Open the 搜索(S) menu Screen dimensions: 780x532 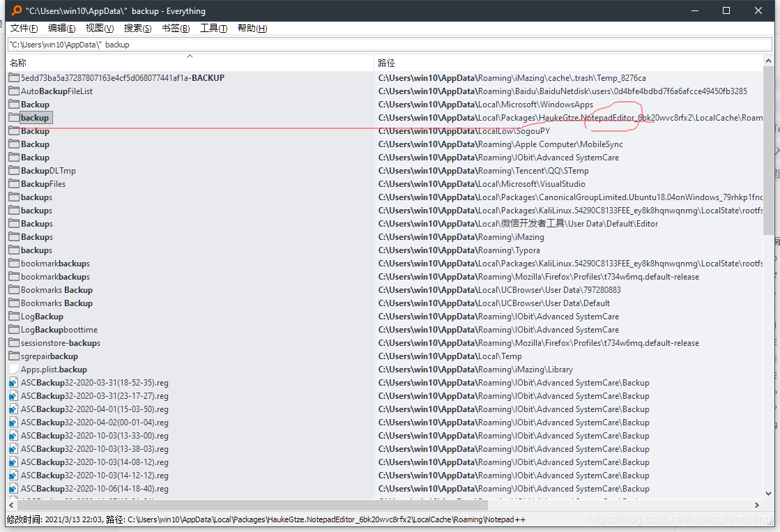pos(138,29)
